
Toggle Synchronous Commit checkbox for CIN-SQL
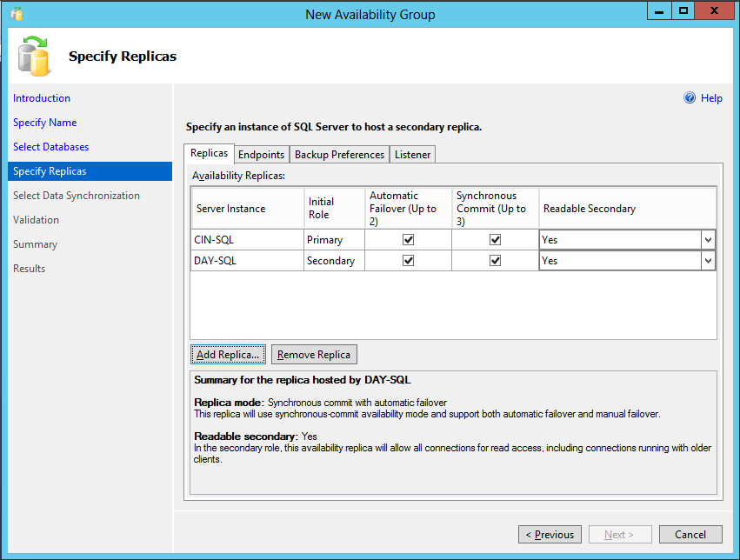[x=495, y=240]
